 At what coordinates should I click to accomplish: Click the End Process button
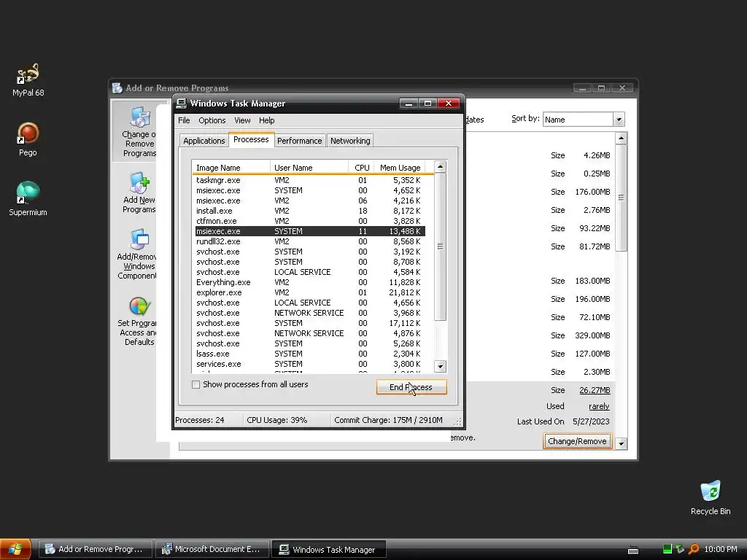pos(411,387)
